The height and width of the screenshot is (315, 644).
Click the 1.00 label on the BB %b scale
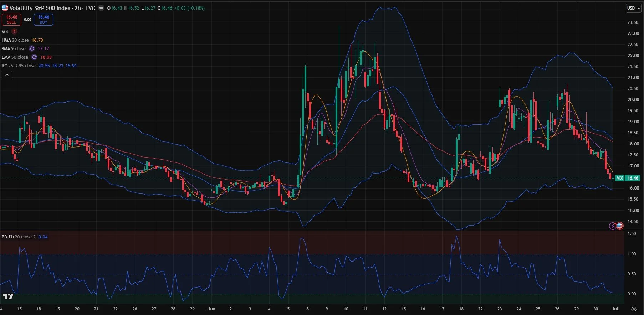click(632, 254)
